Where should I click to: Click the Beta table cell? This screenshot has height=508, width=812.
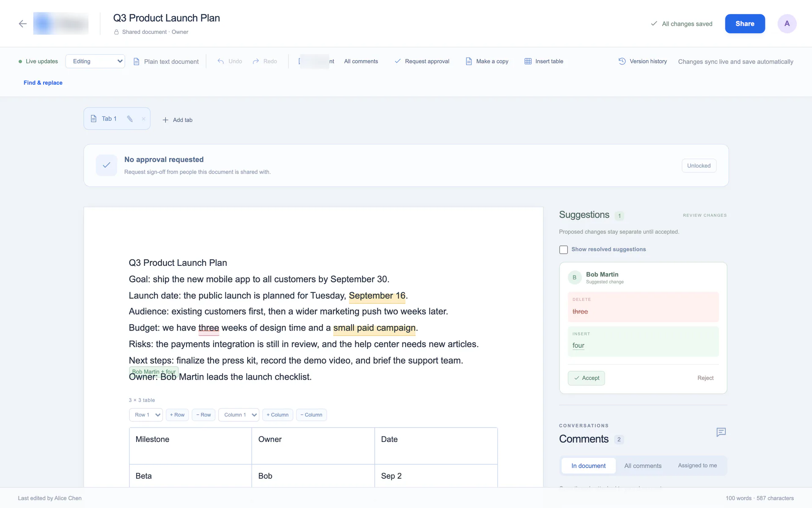pyautogui.click(x=190, y=476)
